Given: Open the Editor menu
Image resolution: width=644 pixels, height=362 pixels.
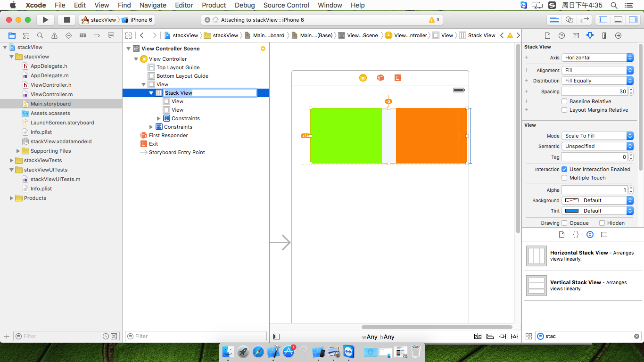Looking at the screenshot, I should tap(184, 5).
